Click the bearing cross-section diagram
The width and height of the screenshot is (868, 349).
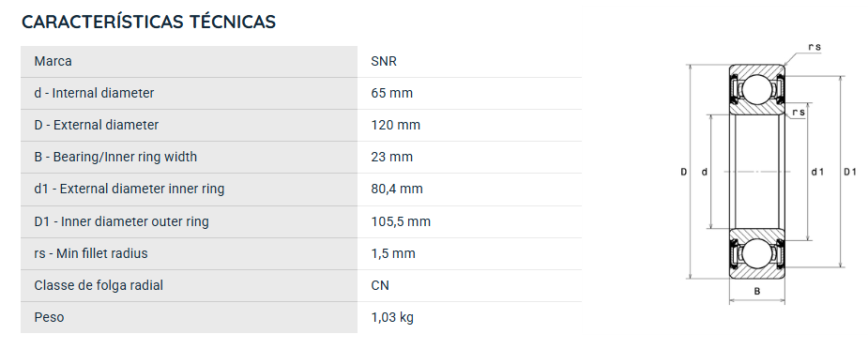[769, 174]
